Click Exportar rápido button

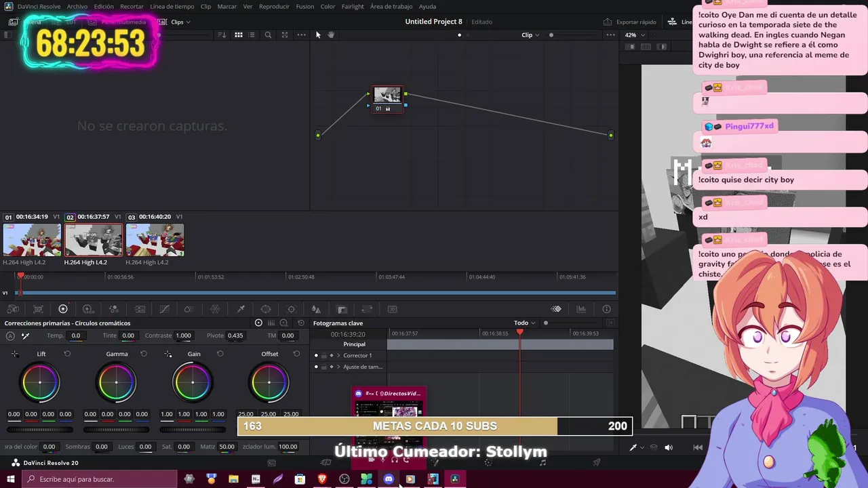tap(630, 22)
